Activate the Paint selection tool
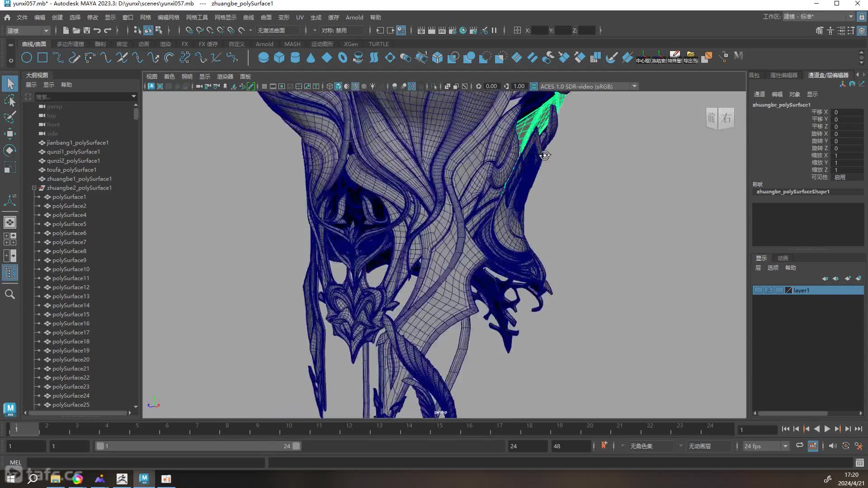 [10, 117]
